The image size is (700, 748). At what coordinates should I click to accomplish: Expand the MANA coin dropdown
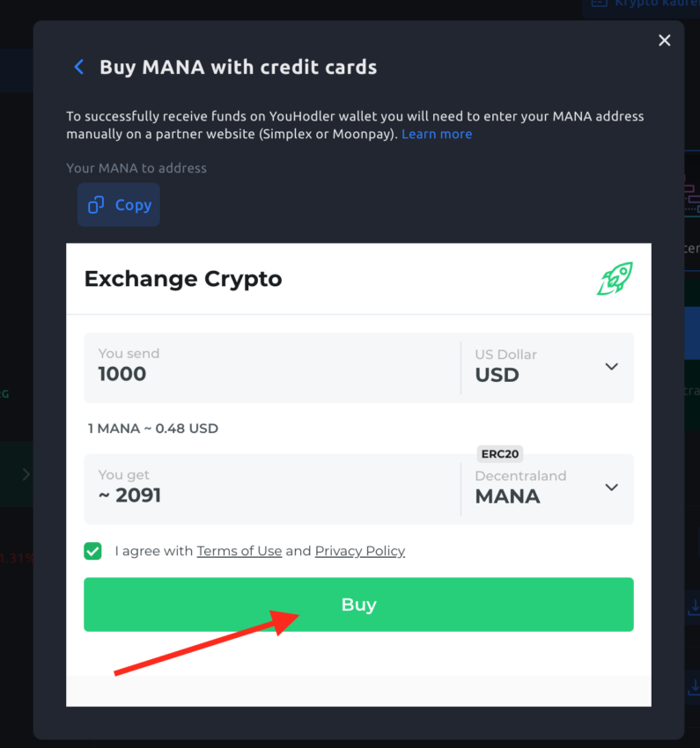pyautogui.click(x=548, y=488)
